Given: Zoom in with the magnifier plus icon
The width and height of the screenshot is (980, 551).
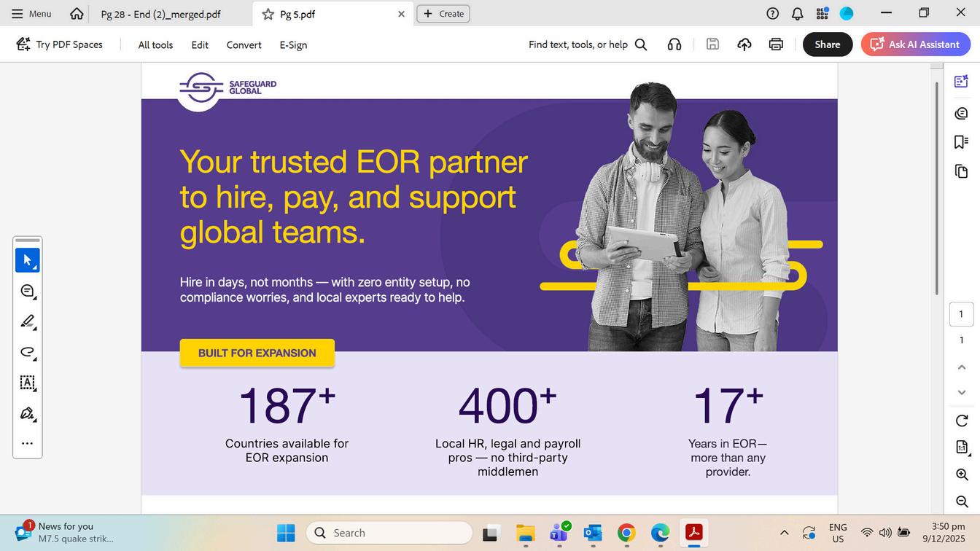Looking at the screenshot, I should tap(962, 474).
